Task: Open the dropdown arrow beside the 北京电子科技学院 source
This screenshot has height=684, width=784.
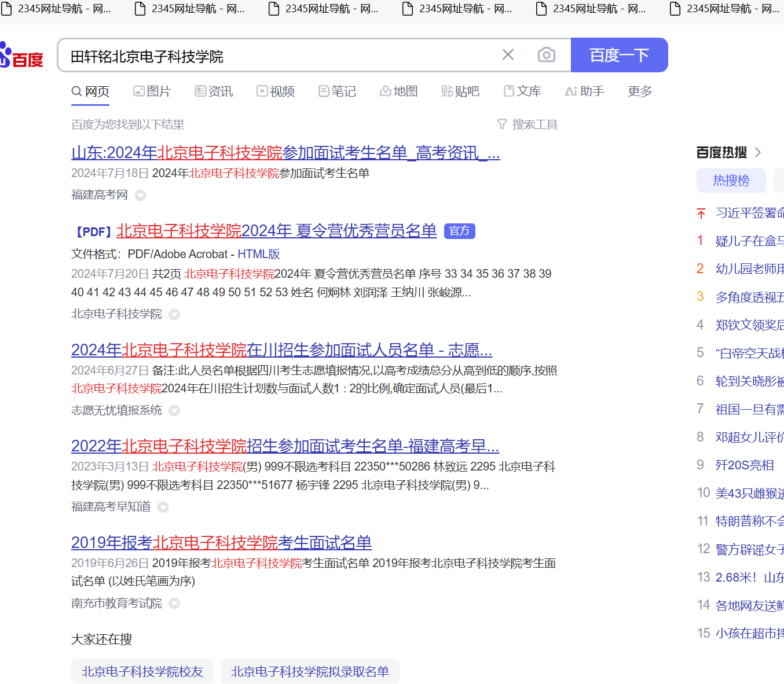Action: [174, 315]
